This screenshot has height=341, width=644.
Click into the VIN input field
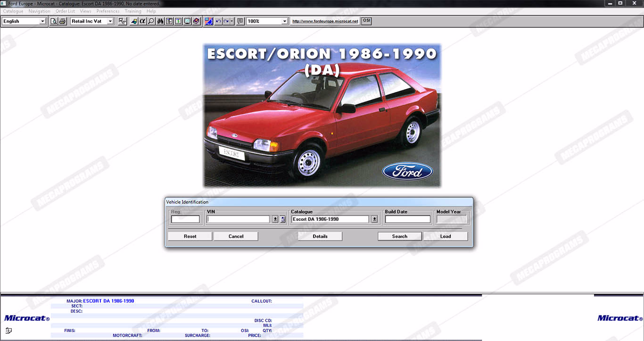click(238, 219)
